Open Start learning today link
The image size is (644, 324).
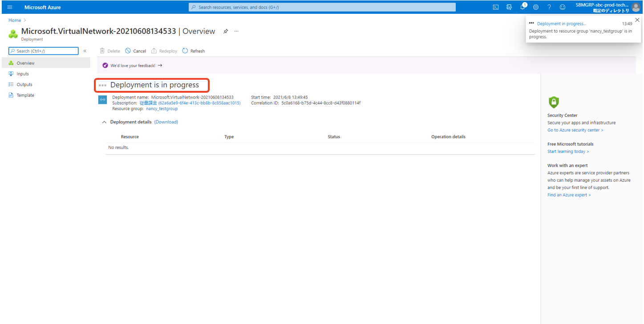click(568, 152)
